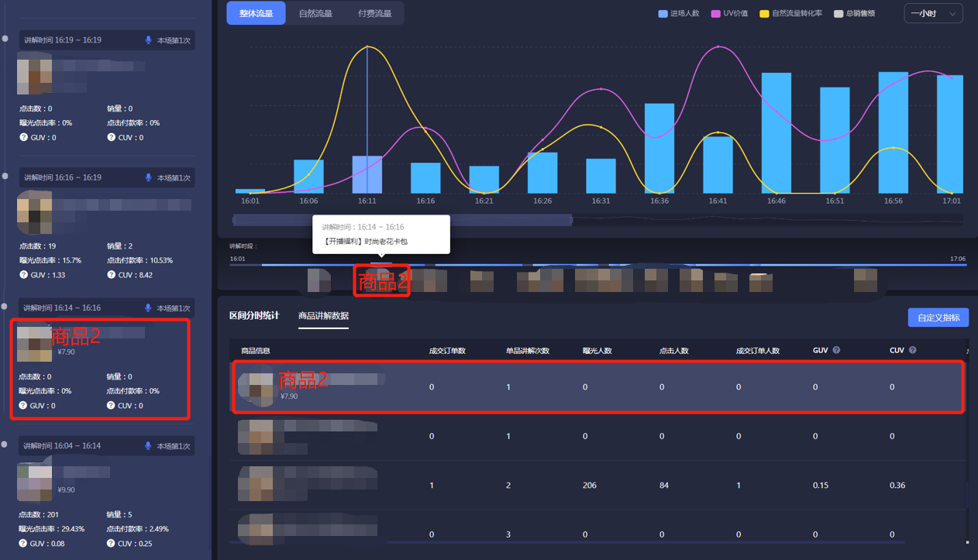Viewport: 978px width, 560px height.
Task: Switch to the 自然流量 tab
Action: click(x=315, y=14)
